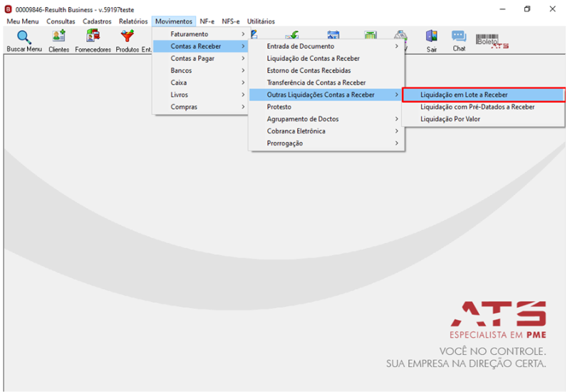This screenshot has height=392, width=570.
Task: Select Liquidação Por Valor
Action: click(x=484, y=119)
